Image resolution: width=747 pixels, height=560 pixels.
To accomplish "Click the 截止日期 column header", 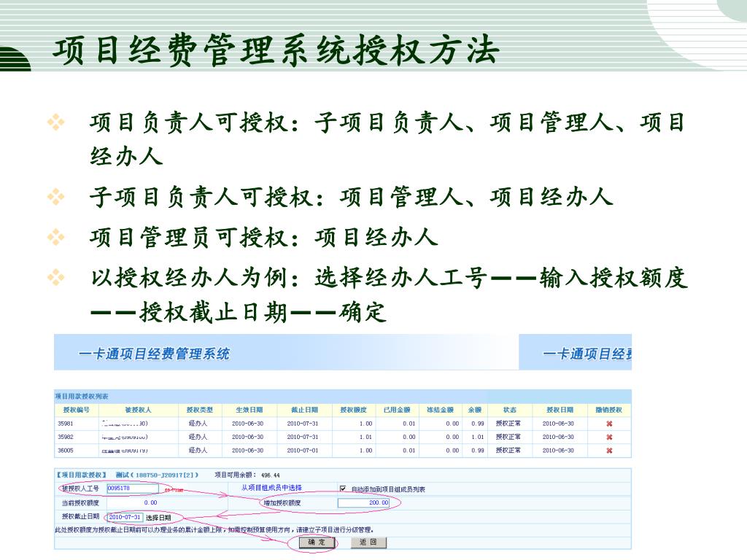I will point(304,410).
